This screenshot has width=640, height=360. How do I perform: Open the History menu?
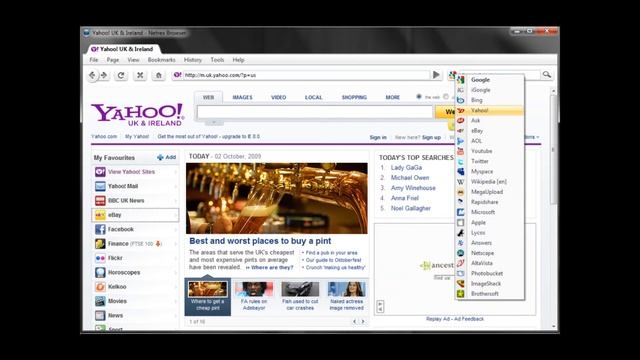point(193,60)
